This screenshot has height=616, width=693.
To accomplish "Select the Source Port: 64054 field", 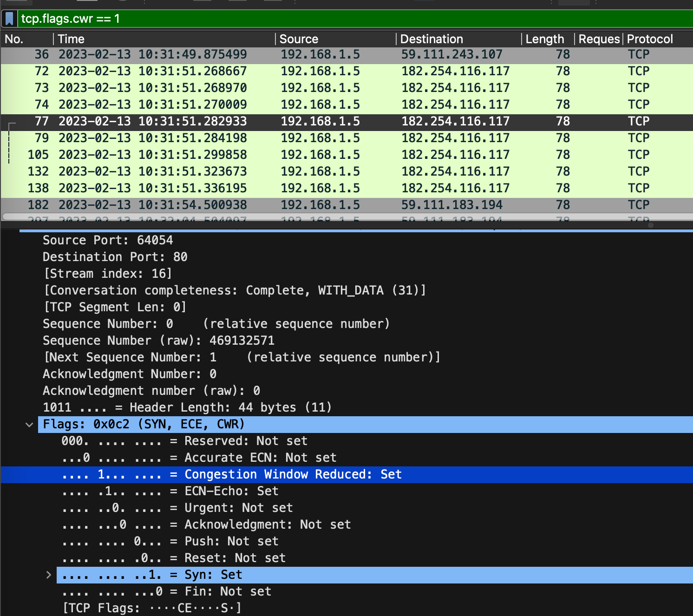I will coord(108,240).
